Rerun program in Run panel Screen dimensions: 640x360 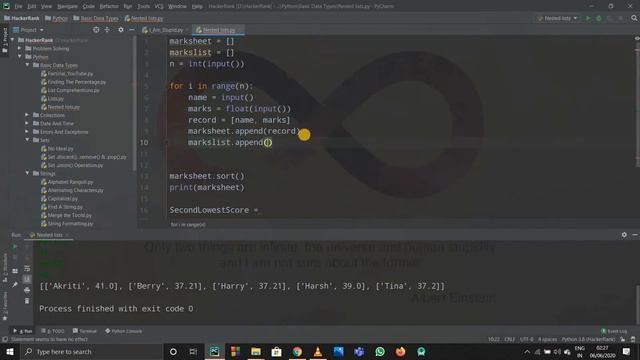(x=15, y=247)
